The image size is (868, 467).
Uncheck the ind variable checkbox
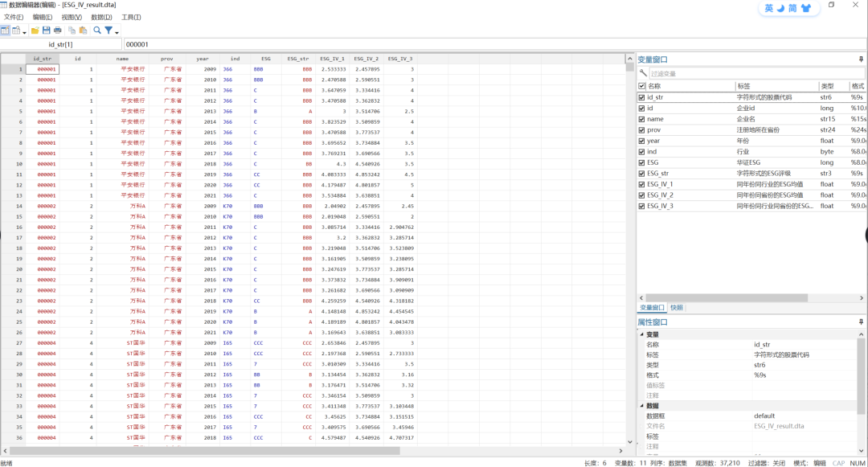coord(641,152)
